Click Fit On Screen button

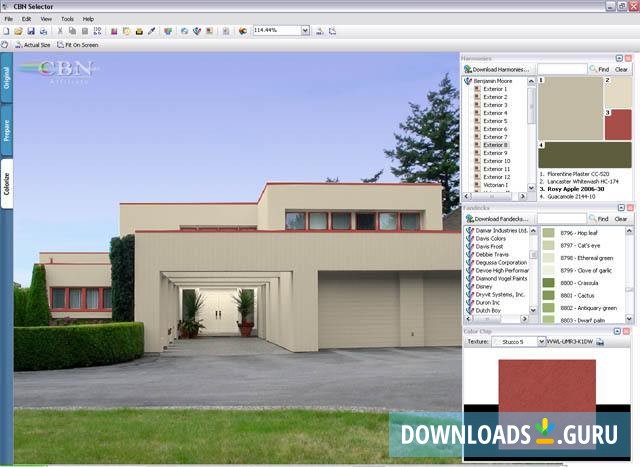tap(78, 45)
